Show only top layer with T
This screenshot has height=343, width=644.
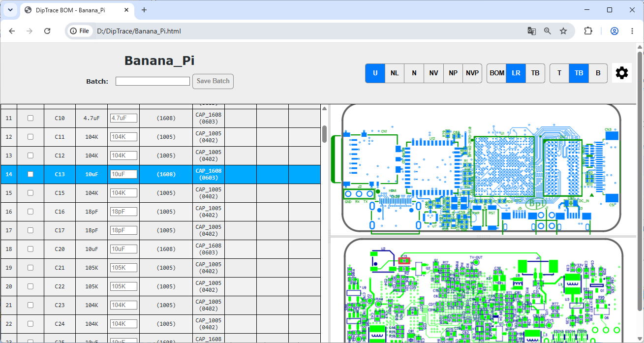click(x=559, y=73)
